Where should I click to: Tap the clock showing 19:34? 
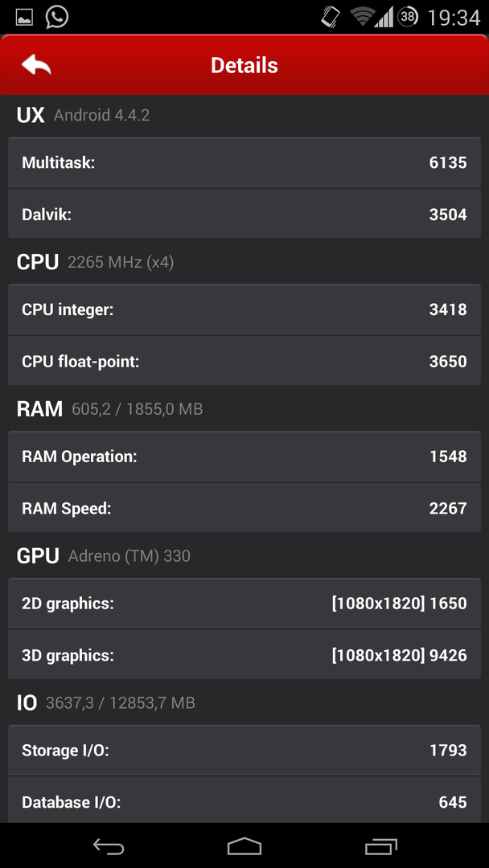pyautogui.click(x=454, y=18)
